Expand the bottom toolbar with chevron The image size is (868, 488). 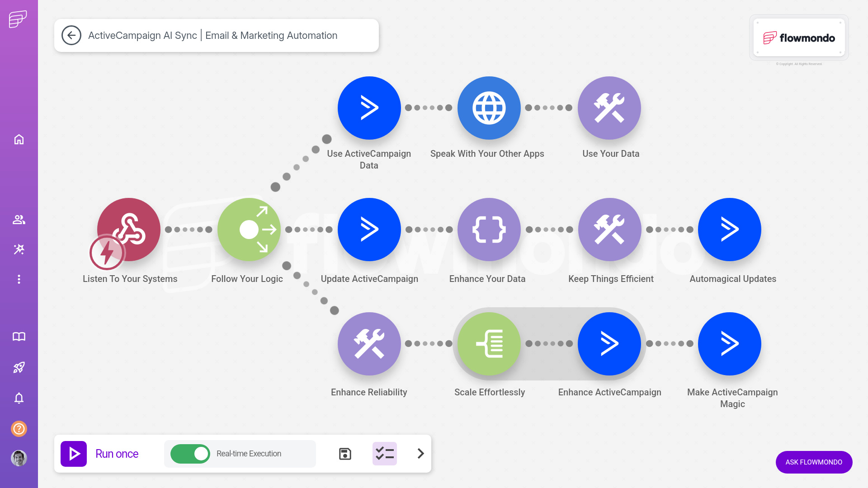(x=421, y=453)
